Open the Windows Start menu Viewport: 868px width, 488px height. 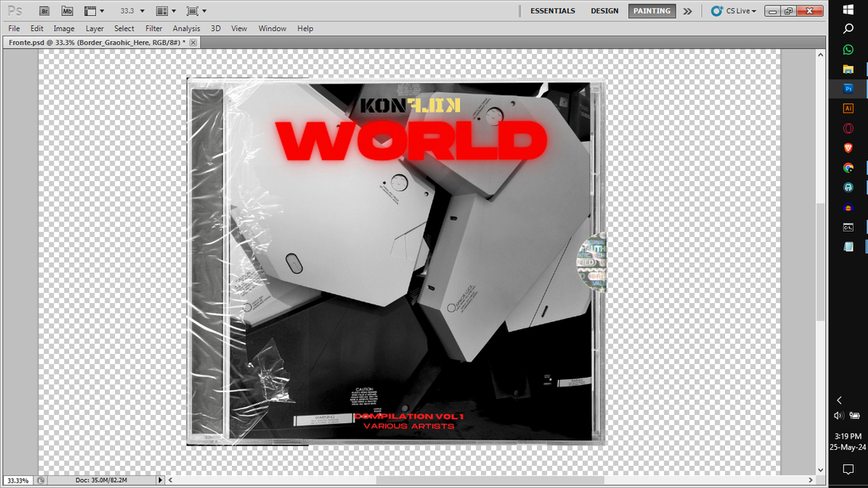[x=848, y=10]
